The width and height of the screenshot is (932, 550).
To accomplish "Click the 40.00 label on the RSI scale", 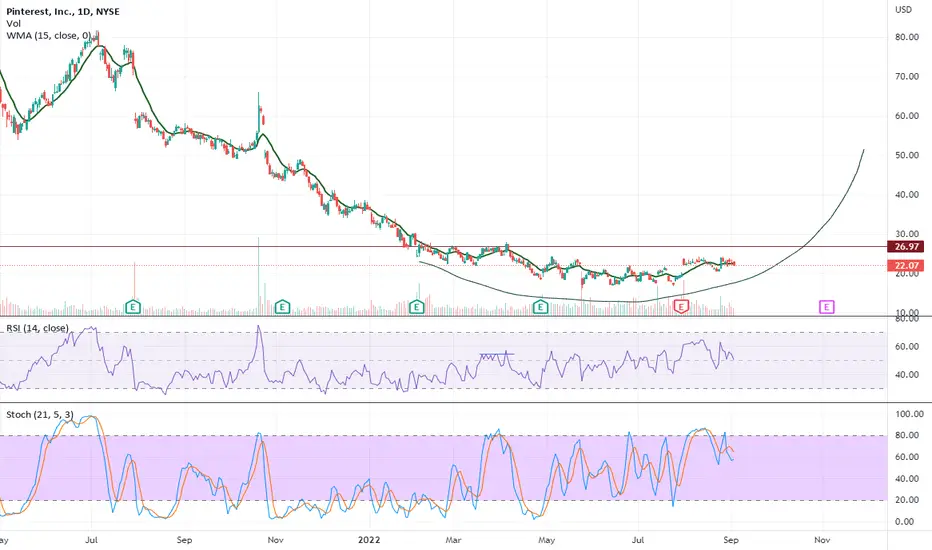I will [907, 375].
